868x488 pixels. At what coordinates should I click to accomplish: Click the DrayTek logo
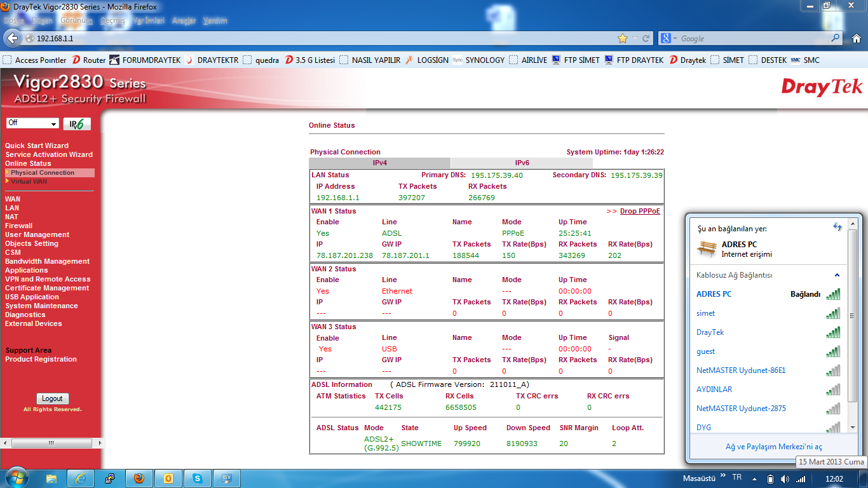click(x=822, y=87)
